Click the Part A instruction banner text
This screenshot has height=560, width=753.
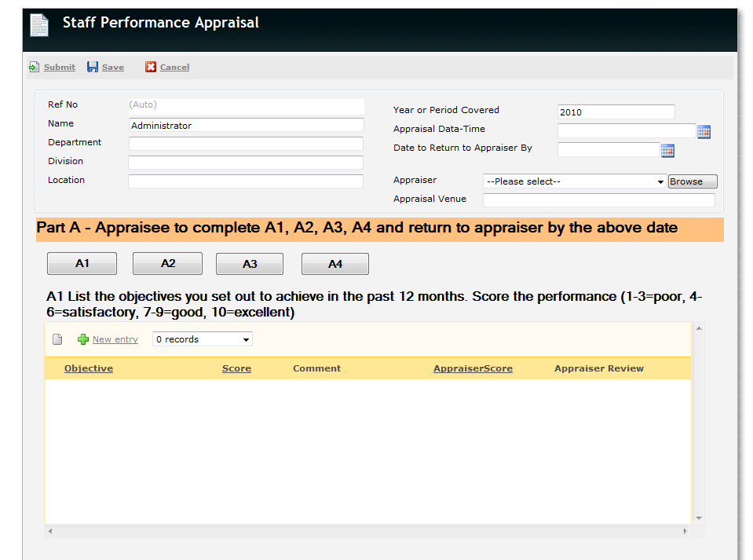coord(357,228)
